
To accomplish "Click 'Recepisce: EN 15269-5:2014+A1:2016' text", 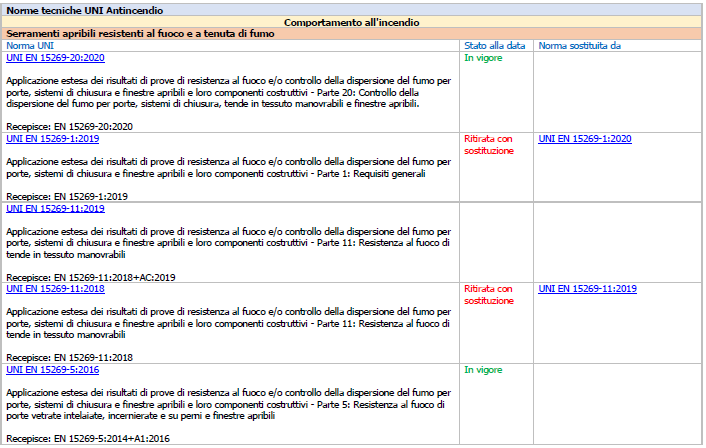I will (88, 439).
